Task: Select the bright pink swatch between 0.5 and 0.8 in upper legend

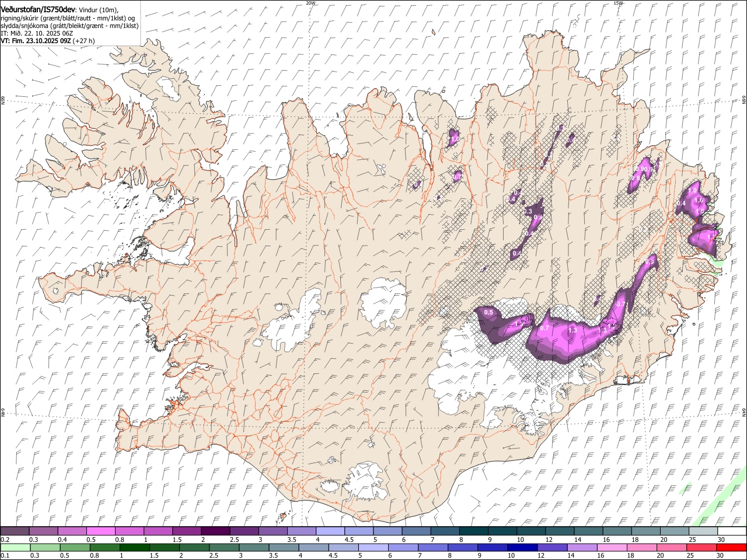Action: click(101, 531)
